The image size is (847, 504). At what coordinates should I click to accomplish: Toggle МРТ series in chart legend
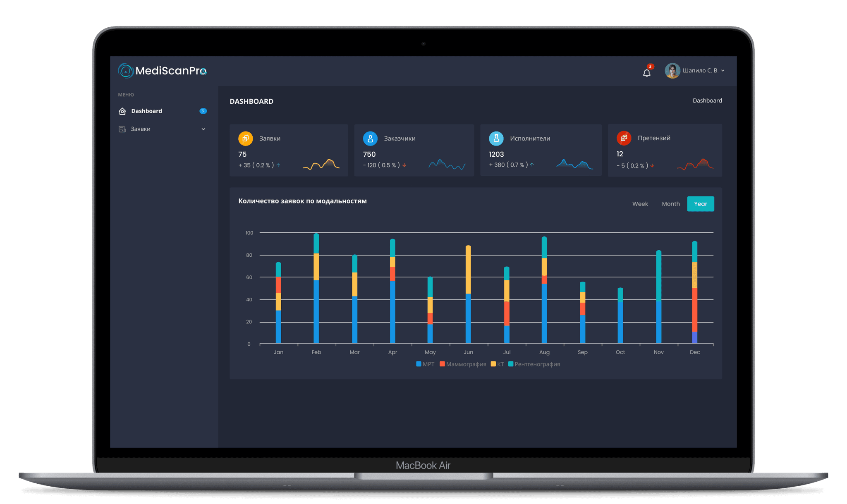425,364
